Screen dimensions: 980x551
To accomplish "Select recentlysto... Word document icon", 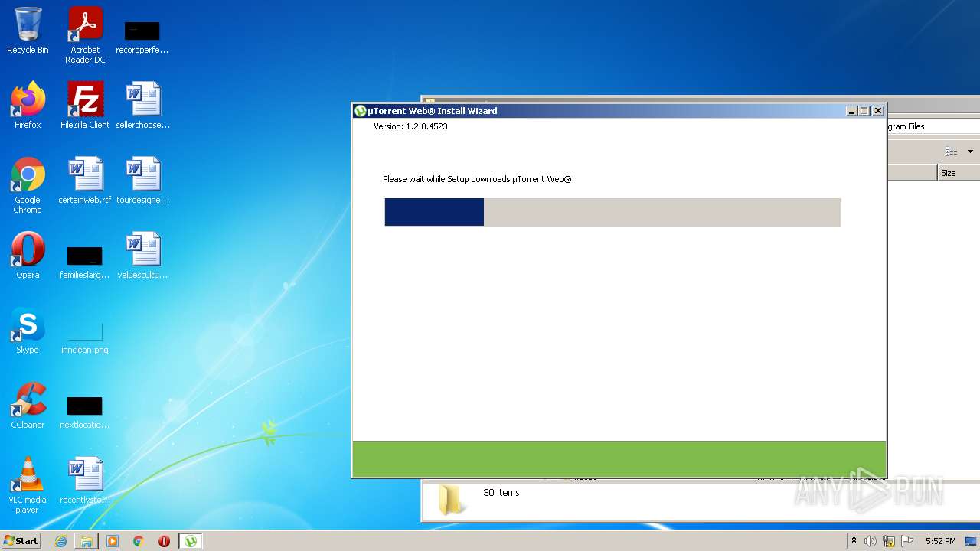I will point(85,480).
